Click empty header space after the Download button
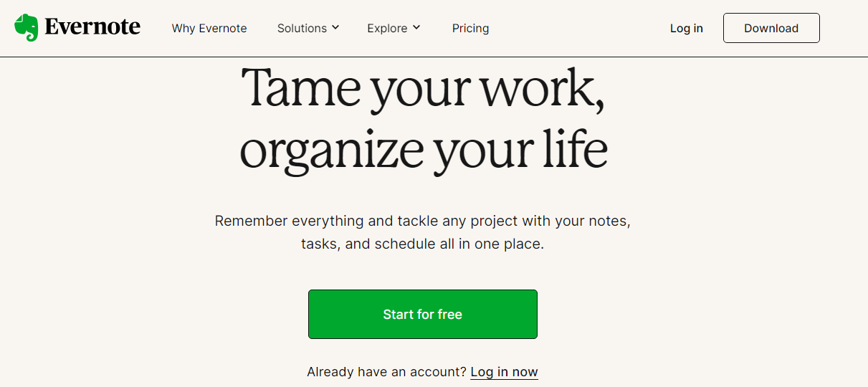The height and width of the screenshot is (387, 868). click(x=844, y=28)
